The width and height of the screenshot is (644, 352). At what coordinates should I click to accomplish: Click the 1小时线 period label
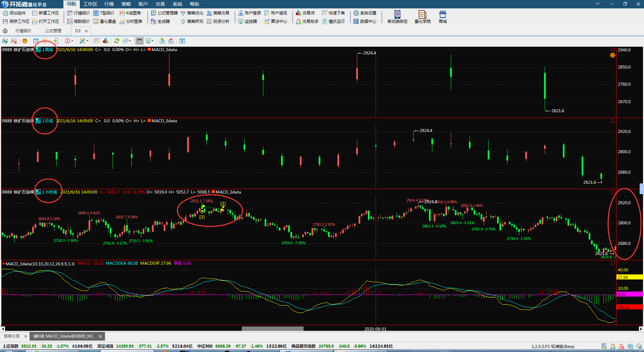(50, 192)
